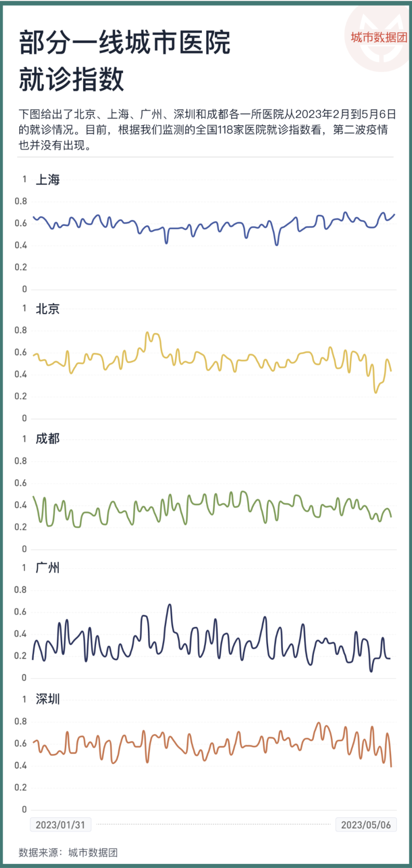Click the dotted line between the date tags
Image resolution: width=412 pixels, height=868 pixels.
point(213,824)
